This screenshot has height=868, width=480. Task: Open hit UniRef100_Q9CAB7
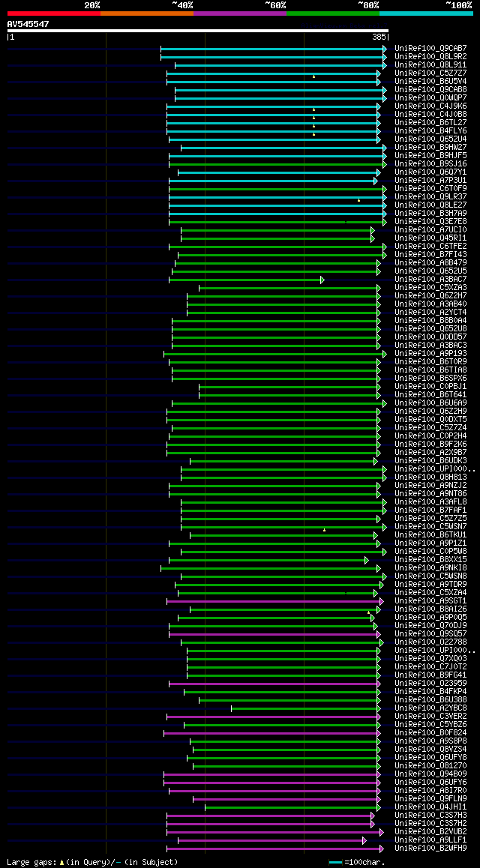coord(430,48)
